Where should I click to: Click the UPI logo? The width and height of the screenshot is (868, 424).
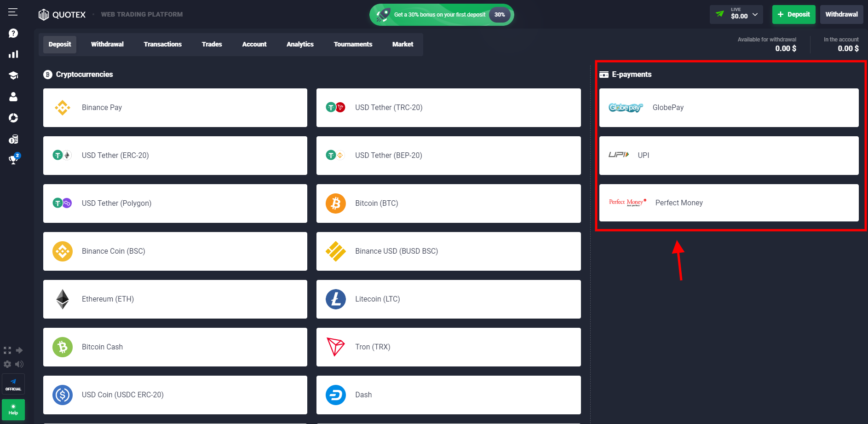click(619, 155)
